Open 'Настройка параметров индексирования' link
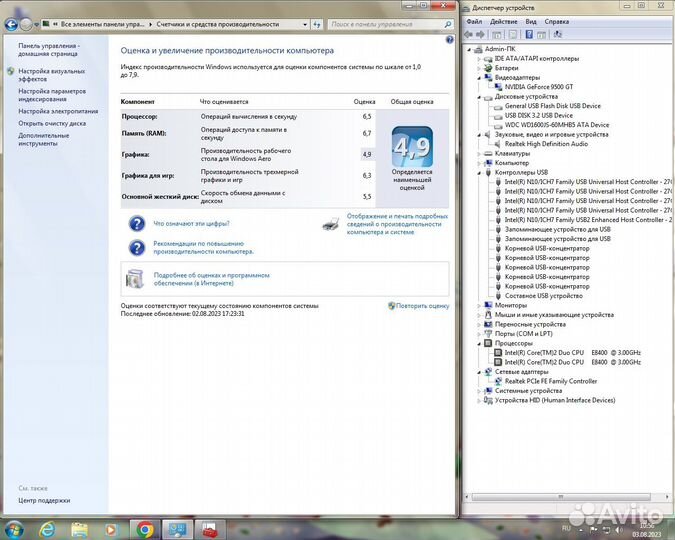This screenshot has width=675, height=540. coord(52,95)
